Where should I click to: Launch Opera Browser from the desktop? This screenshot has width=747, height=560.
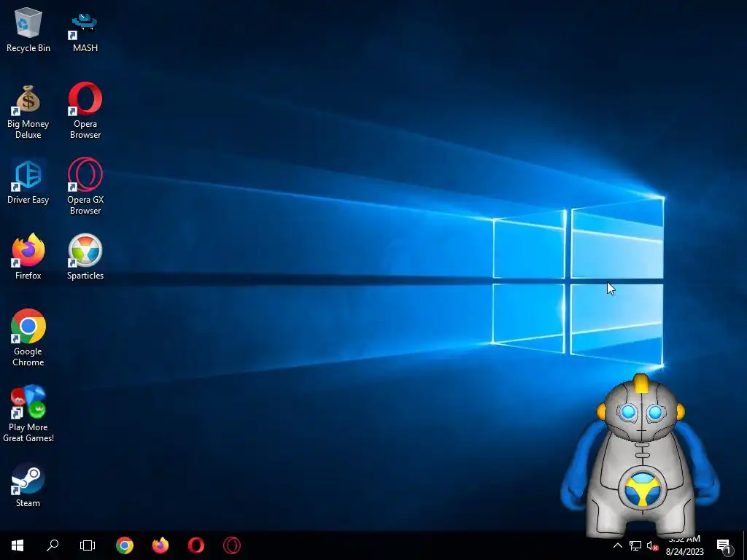click(85, 112)
